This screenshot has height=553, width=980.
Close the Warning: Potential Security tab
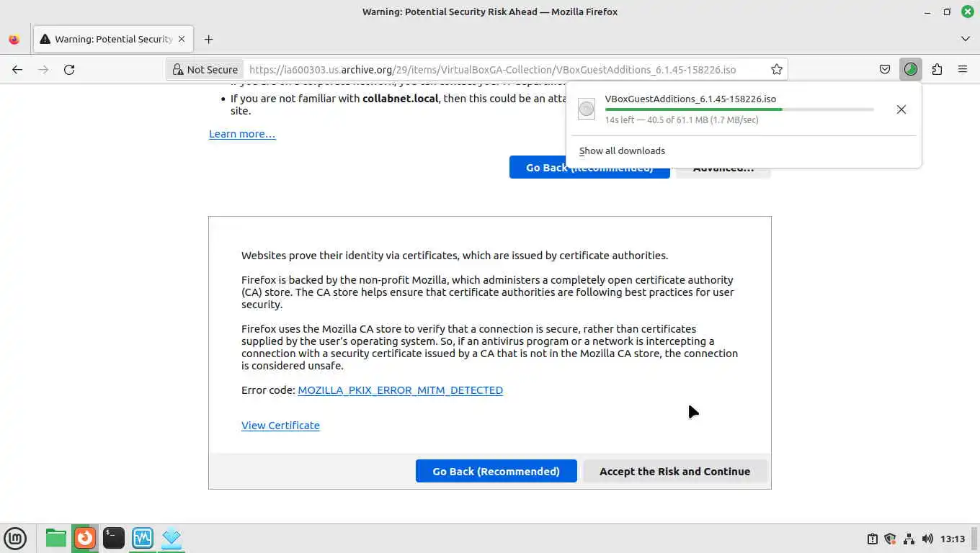tap(182, 39)
